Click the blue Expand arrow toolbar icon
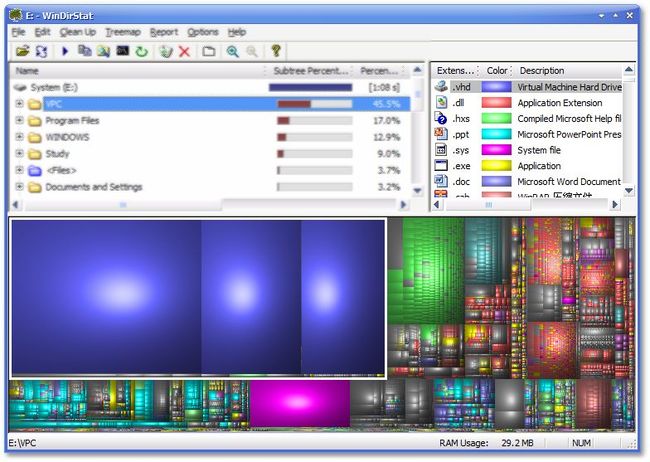This screenshot has height=462, width=650. pos(65,51)
